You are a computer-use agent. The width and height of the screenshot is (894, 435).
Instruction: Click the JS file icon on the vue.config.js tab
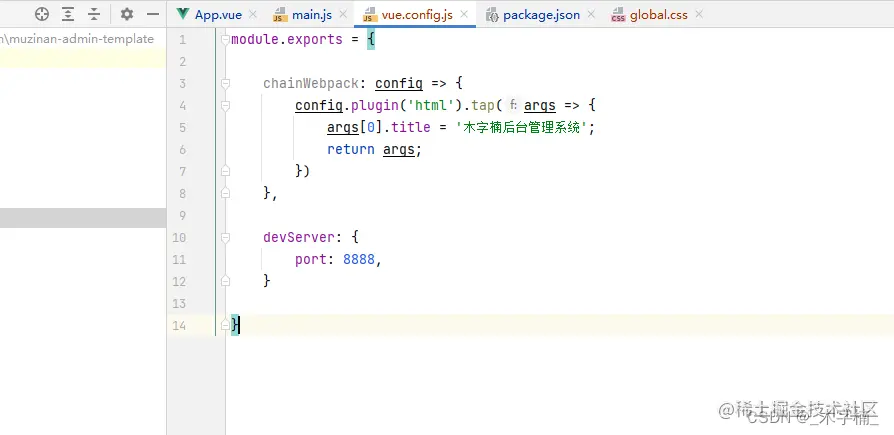pos(369,15)
